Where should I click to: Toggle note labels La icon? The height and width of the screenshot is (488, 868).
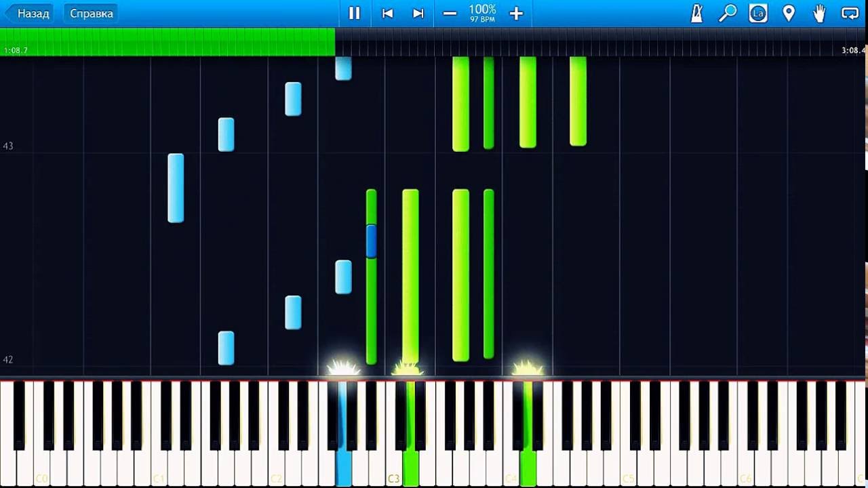(758, 13)
